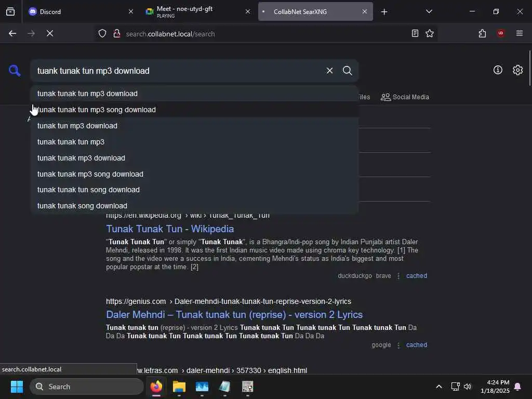Open the tracking protection shield
Image resolution: width=532 pixels, height=399 pixels.
click(102, 33)
